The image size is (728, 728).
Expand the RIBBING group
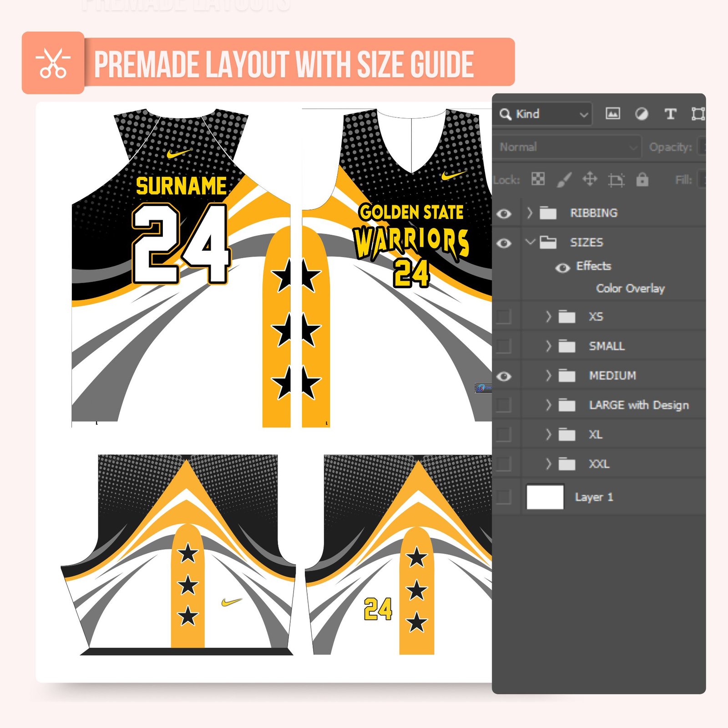530,212
